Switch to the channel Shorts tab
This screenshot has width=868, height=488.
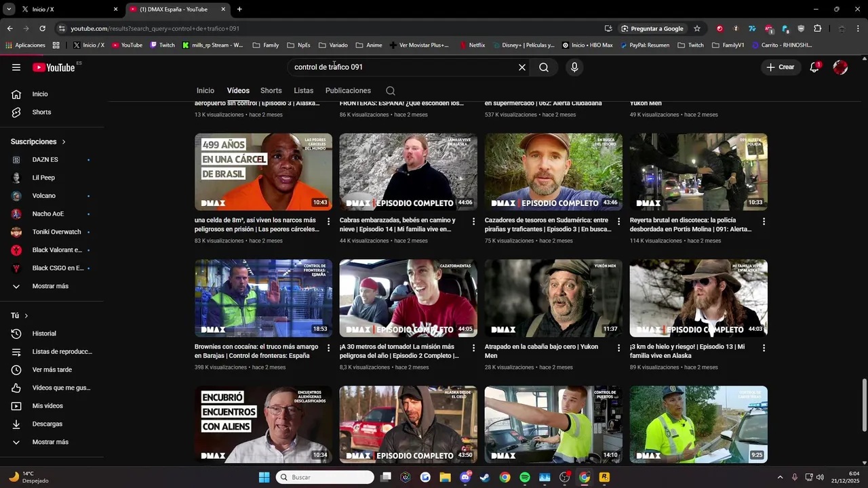[271, 91]
